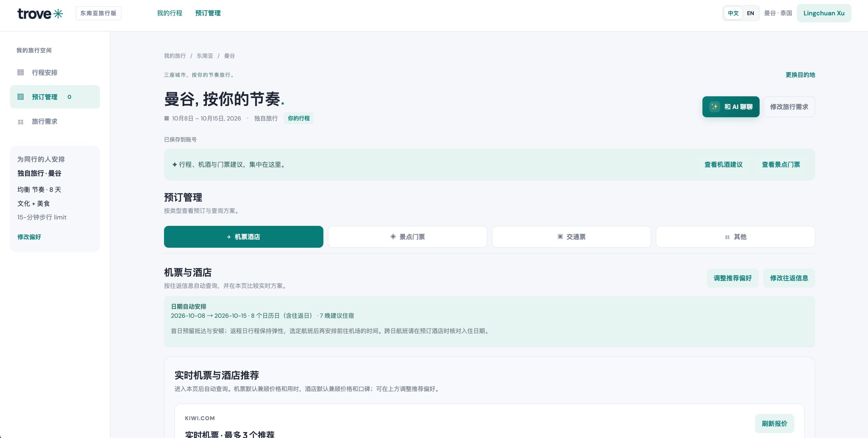The height and width of the screenshot is (438, 868).
Task: Click the diamond icon on 景点门票 tab
Action: point(393,236)
